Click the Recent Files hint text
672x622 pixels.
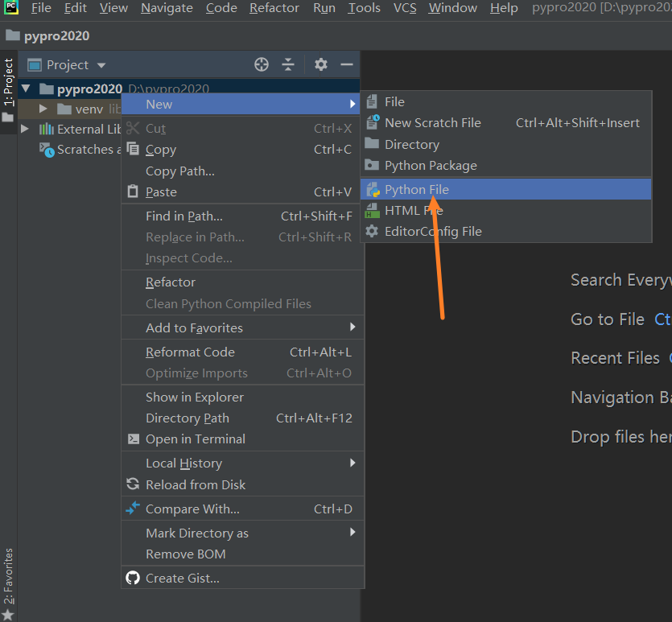[x=615, y=358]
